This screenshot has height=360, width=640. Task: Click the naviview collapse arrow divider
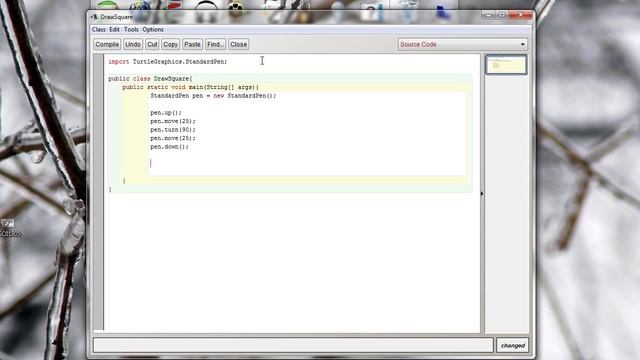pyautogui.click(x=482, y=194)
